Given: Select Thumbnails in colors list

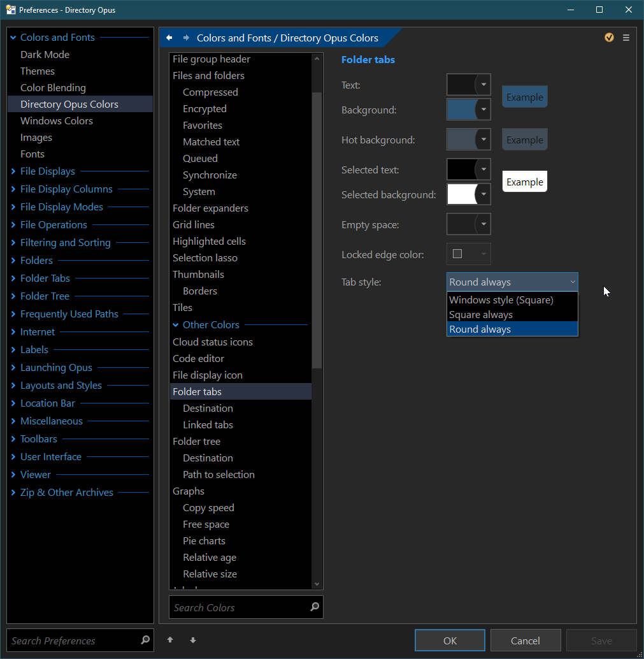Looking at the screenshot, I should pyautogui.click(x=198, y=275).
